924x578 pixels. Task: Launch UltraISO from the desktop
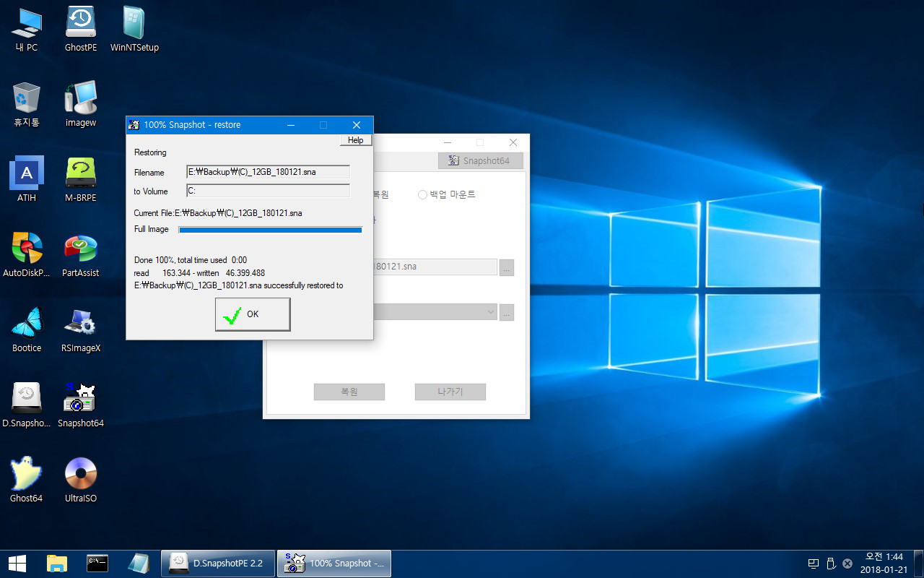click(x=81, y=480)
